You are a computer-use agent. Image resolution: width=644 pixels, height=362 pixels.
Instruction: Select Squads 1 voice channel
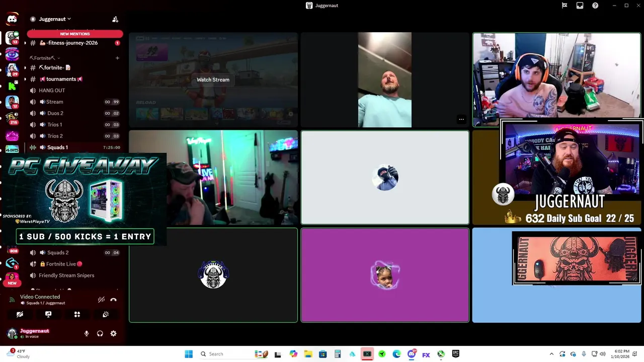74,147
